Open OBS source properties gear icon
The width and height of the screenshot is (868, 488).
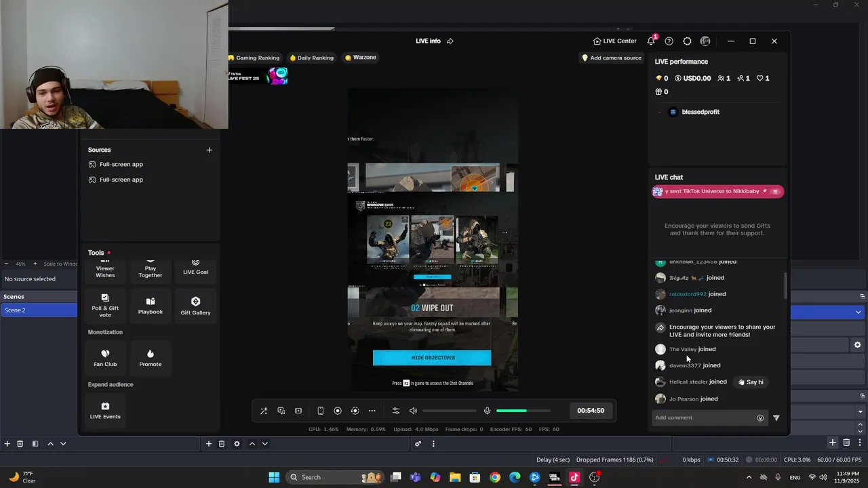(237, 444)
